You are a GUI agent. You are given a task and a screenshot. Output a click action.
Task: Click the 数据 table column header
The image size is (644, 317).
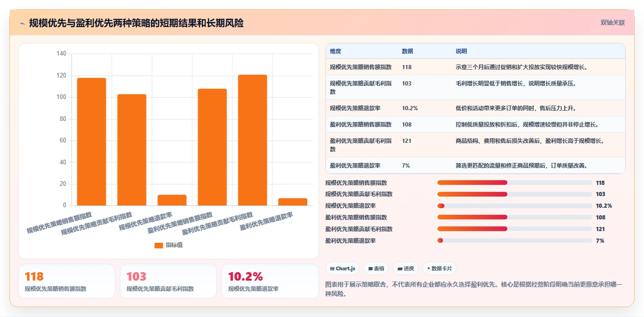(407, 51)
